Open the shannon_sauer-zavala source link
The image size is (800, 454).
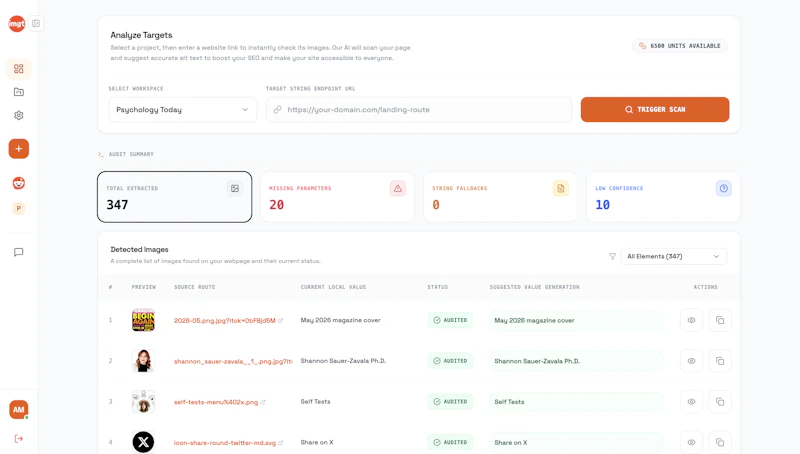pyautogui.click(x=233, y=361)
